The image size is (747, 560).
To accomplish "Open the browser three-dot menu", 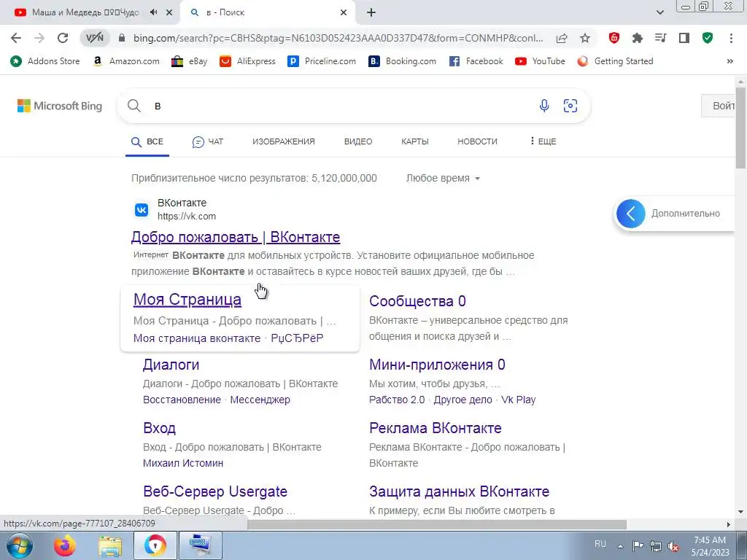I will [x=731, y=38].
